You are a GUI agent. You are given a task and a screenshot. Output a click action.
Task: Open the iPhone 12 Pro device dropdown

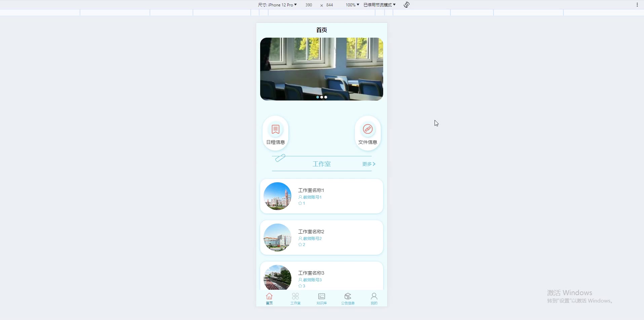(x=277, y=5)
